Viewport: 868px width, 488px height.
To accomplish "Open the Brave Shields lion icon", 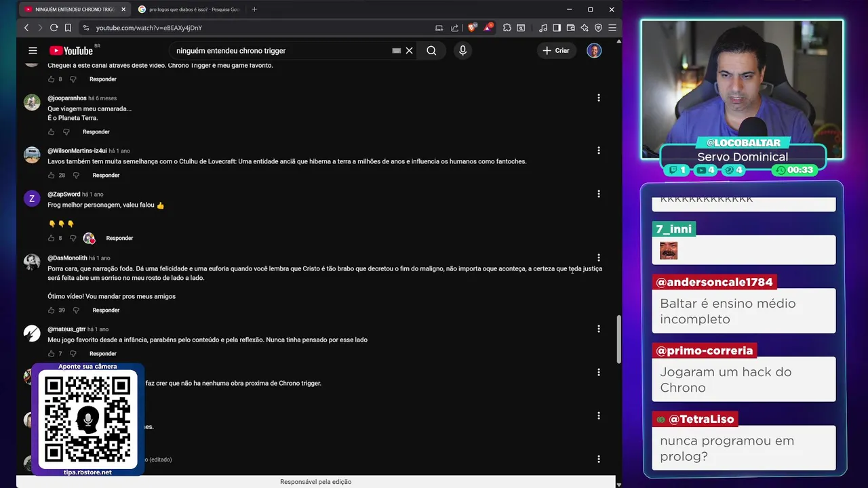I will 472,28.
